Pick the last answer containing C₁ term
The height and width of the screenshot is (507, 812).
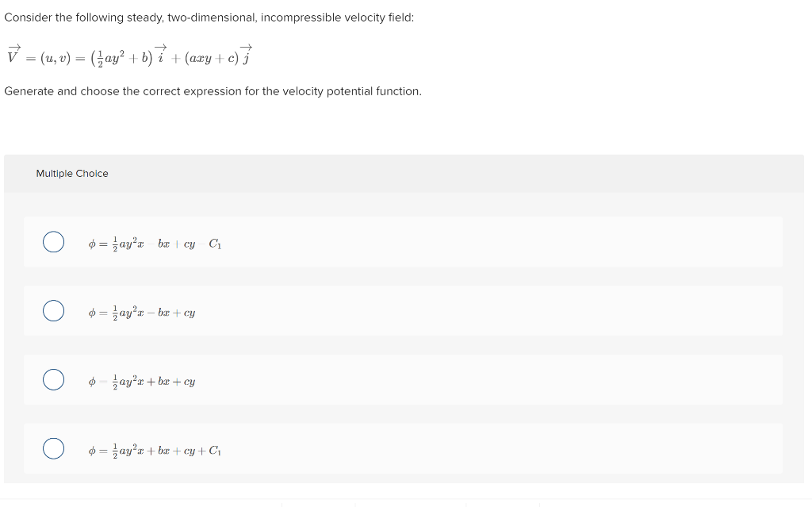(53, 448)
